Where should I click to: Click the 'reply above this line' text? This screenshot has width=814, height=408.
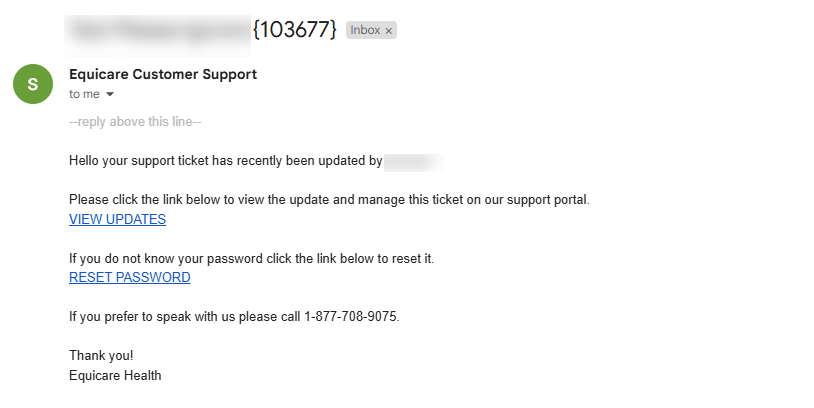click(x=135, y=122)
